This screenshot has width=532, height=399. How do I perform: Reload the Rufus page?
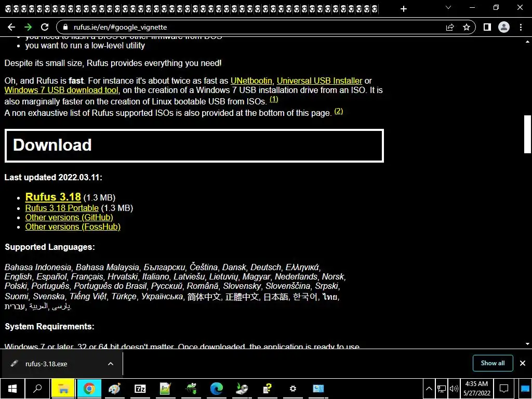pyautogui.click(x=45, y=27)
